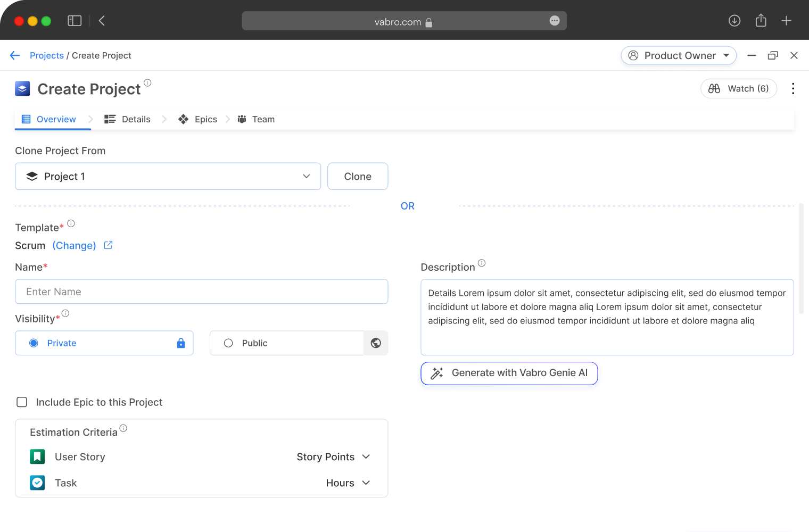Click info icon beside Description label
This screenshot has height=532, width=809.
click(482, 263)
